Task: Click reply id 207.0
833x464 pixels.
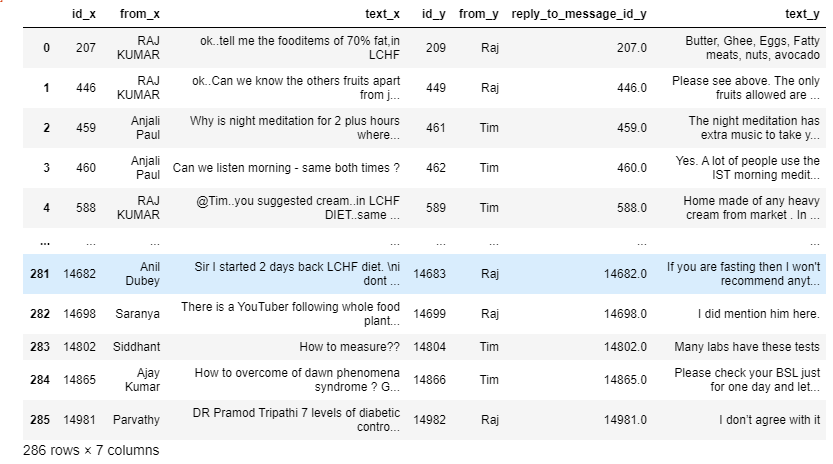Action: 632,48
